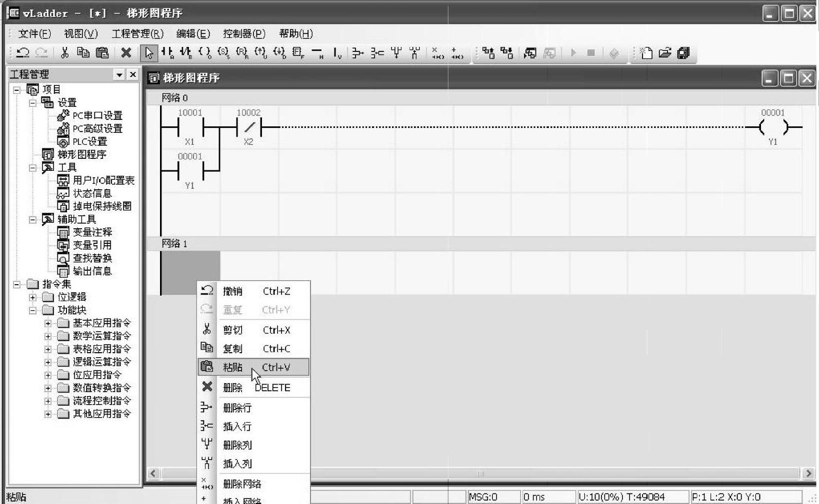The height and width of the screenshot is (504, 819).
Task: Open PLC设置 in the project tree
Action: (x=89, y=142)
